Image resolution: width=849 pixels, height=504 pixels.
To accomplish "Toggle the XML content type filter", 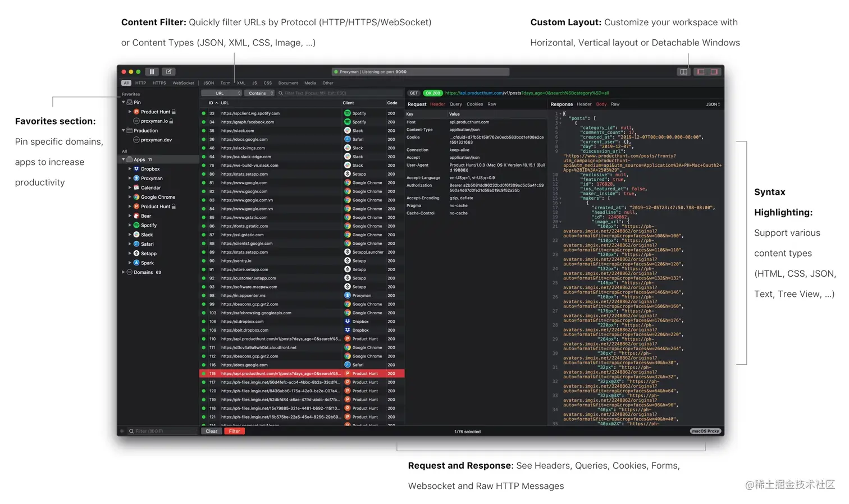I will point(241,83).
